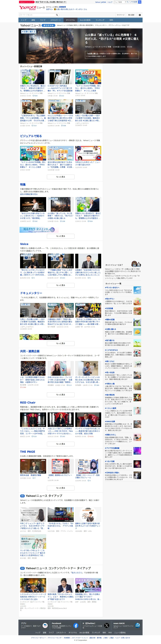Click comment count 2369 under 衆院解散 article
The image size is (161, 644).
pos(23,387)
